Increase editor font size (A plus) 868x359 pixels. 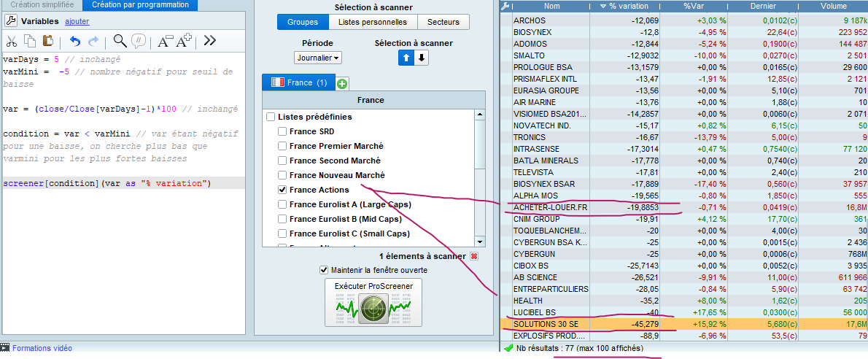(x=184, y=40)
